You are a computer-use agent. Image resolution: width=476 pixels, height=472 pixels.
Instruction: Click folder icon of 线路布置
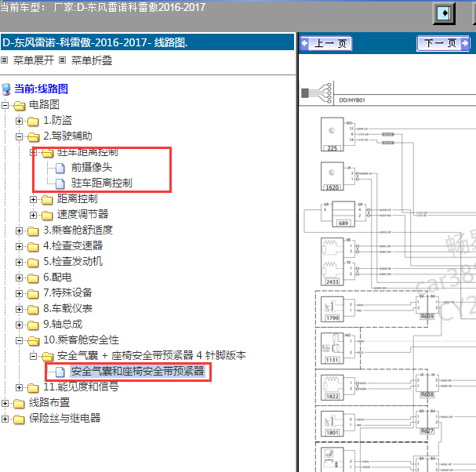click(19, 404)
